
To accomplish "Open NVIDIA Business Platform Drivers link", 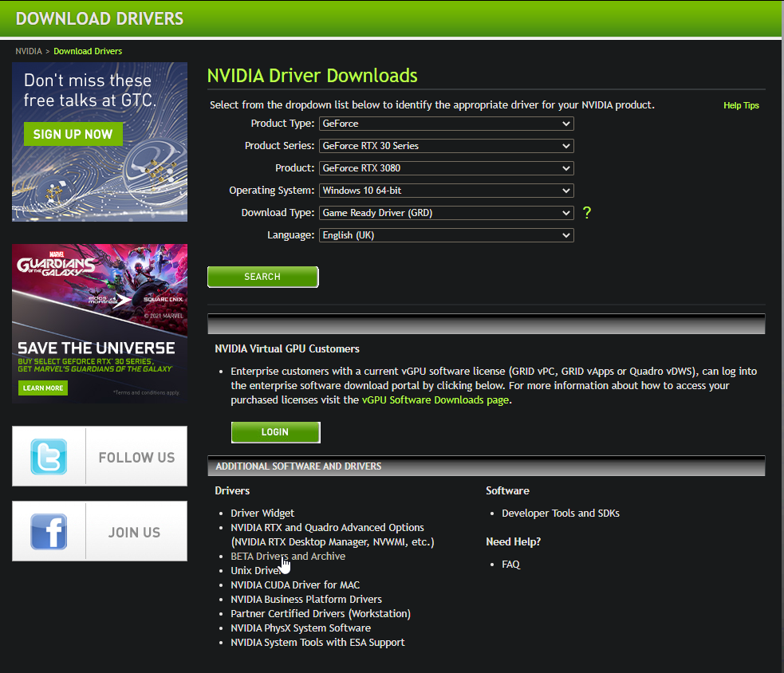I will click(306, 599).
